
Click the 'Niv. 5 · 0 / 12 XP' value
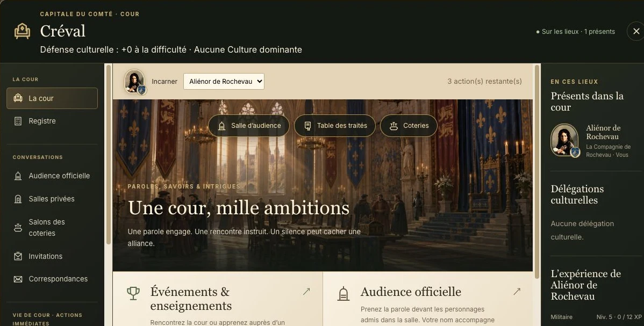click(619, 317)
